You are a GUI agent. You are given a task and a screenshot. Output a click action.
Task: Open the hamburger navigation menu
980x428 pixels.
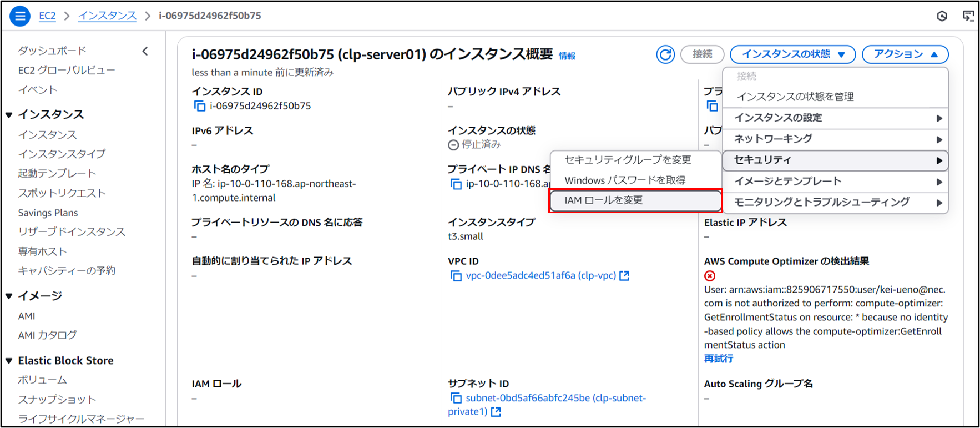[20, 16]
